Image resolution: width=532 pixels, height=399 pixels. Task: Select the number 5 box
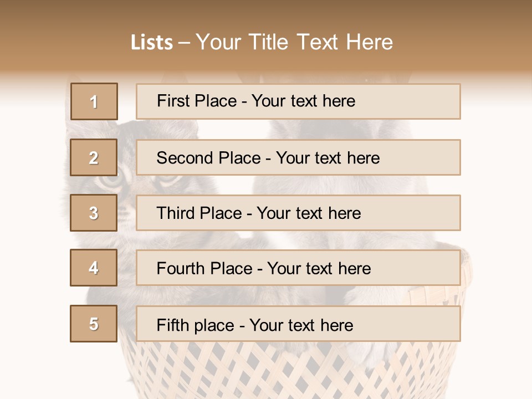pyautogui.click(x=94, y=324)
